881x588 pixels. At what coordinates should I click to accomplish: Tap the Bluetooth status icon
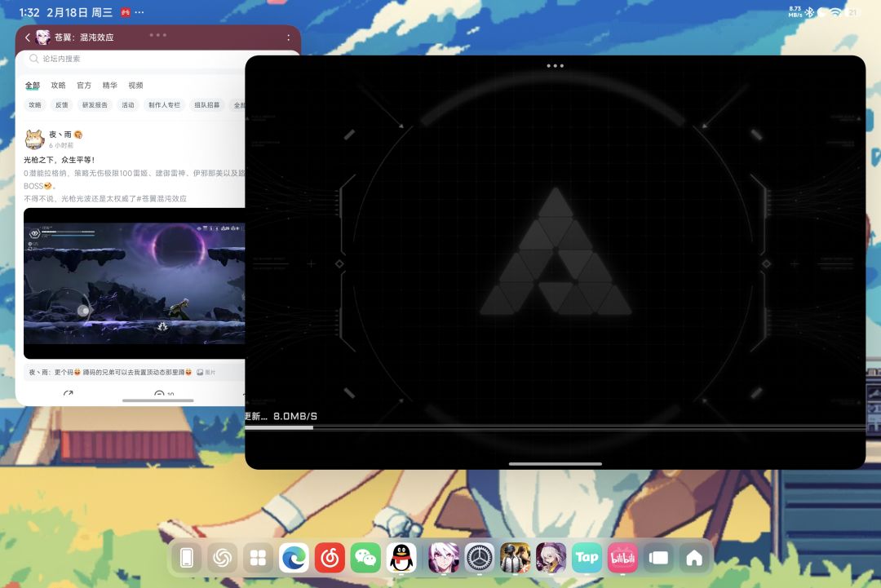pos(809,11)
